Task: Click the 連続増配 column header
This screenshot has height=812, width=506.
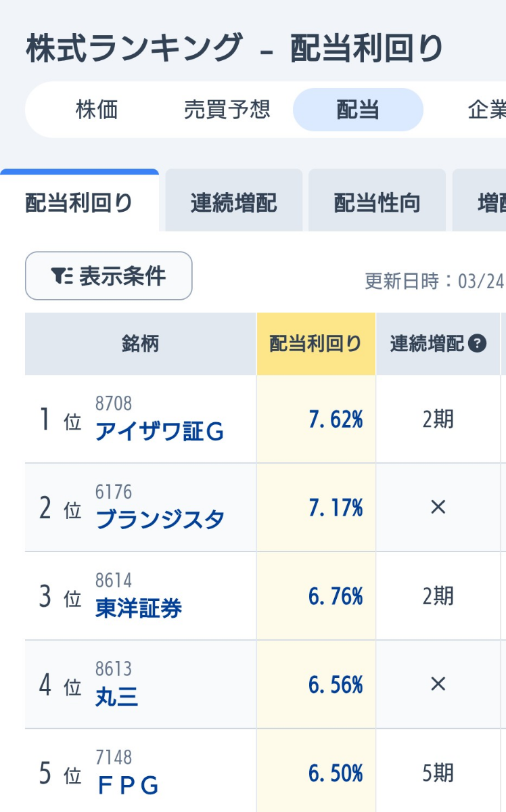Action: click(428, 344)
